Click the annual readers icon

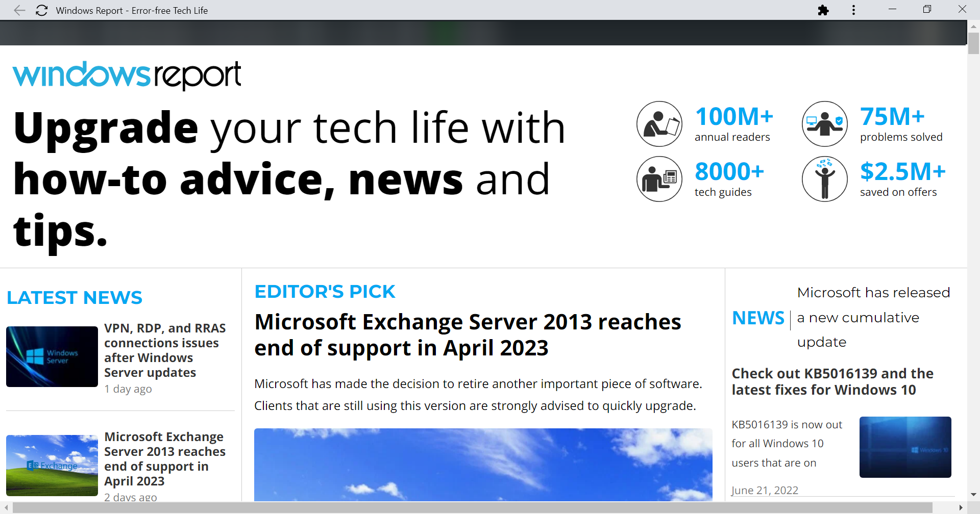tap(659, 124)
